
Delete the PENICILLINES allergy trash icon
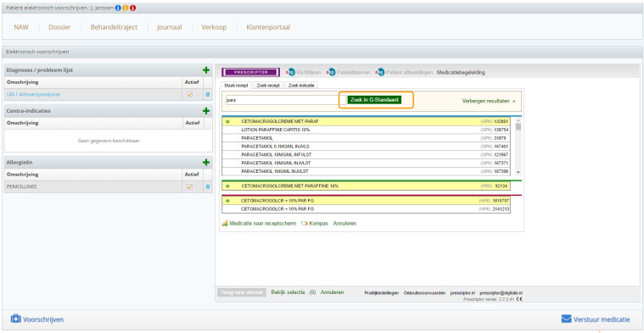tap(207, 186)
